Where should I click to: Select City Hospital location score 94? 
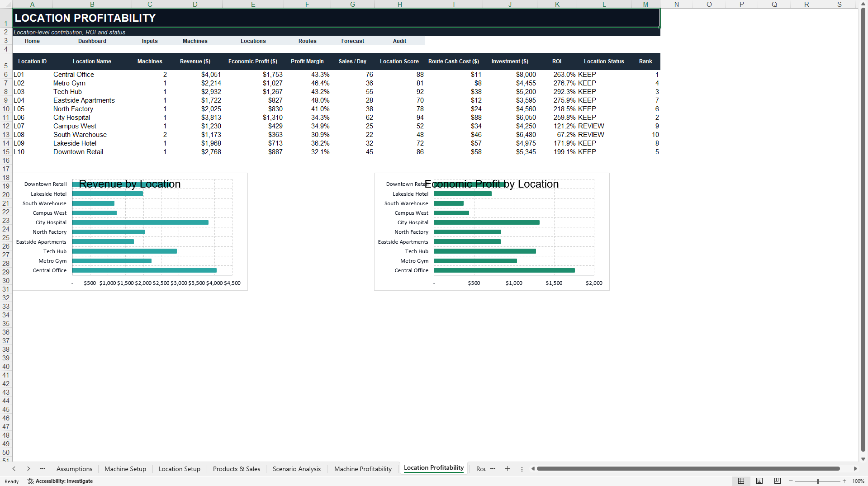coord(399,118)
